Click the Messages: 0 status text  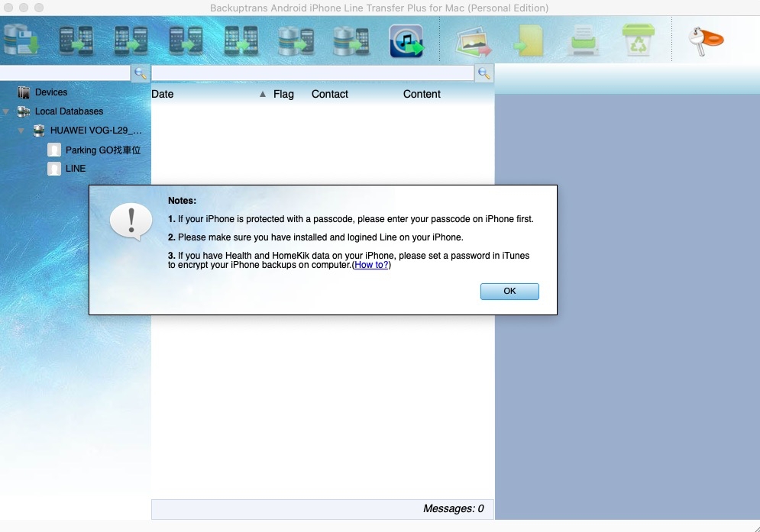pyautogui.click(x=453, y=508)
